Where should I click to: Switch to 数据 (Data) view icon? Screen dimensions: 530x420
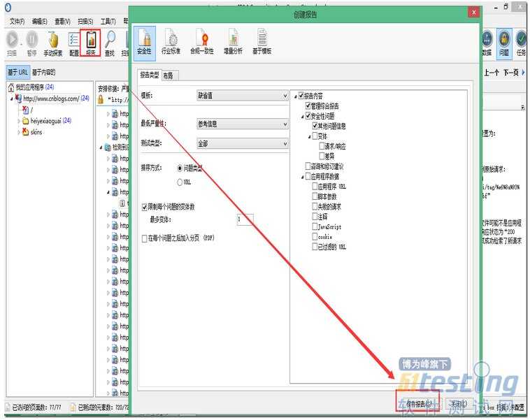click(487, 39)
